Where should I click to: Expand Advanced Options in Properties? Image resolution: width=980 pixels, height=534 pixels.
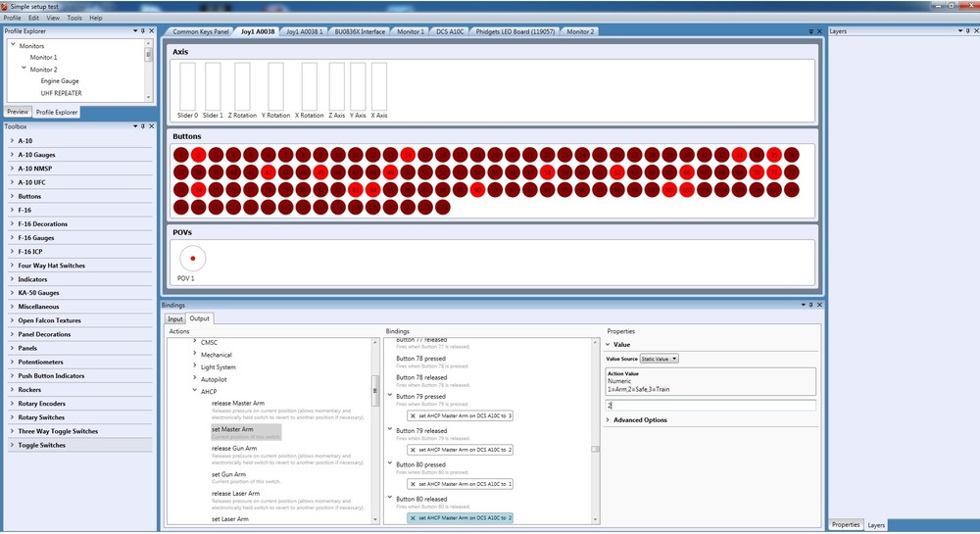tap(640, 420)
